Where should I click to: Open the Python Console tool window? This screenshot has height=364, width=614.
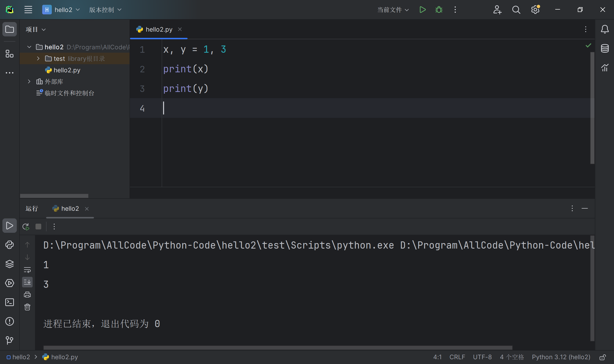pyautogui.click(x=10, y=245)
